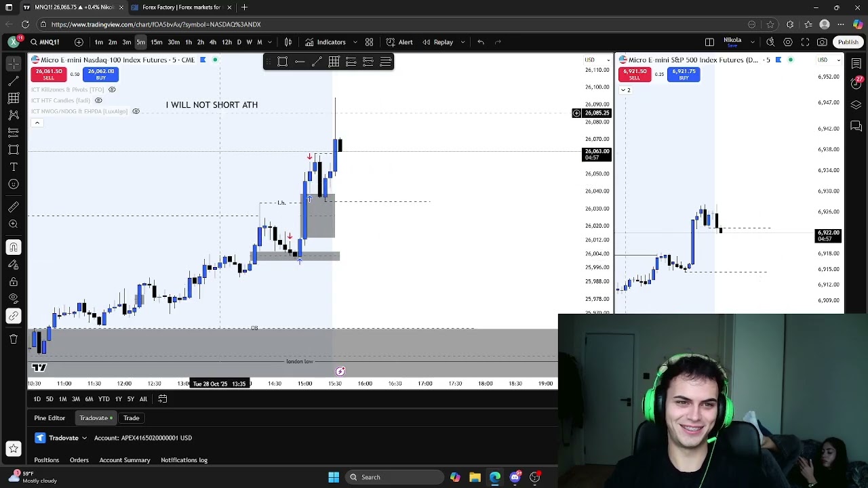
Task: Click the MNQ1! symbol search field
Action: click(x=45, y=42)
